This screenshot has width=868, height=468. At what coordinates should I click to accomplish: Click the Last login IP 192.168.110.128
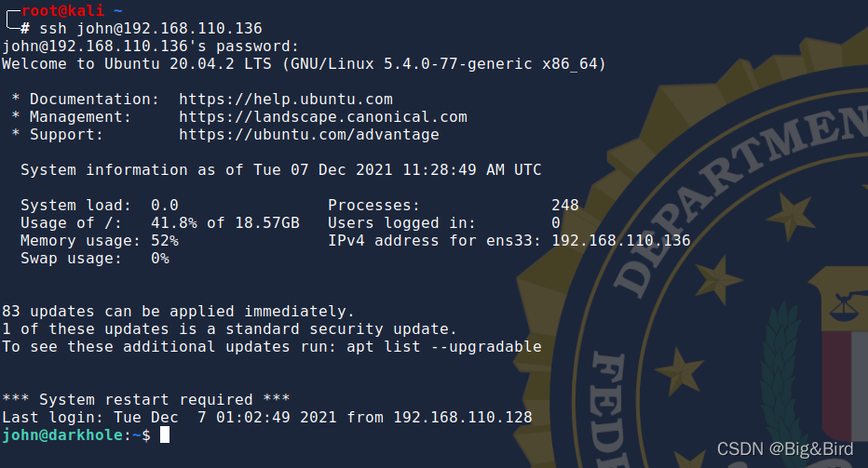463,417
